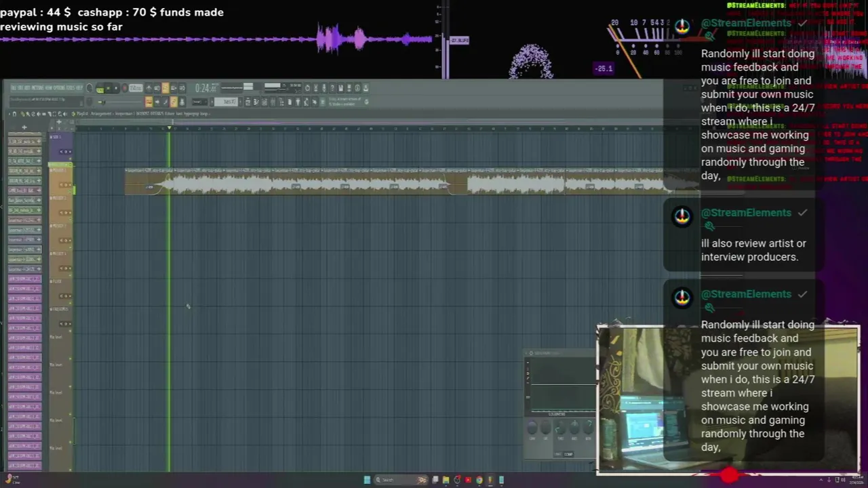This screenshot has height=488, width=868.
Task: Open the HELP menu
Action: tap(79, 88)
